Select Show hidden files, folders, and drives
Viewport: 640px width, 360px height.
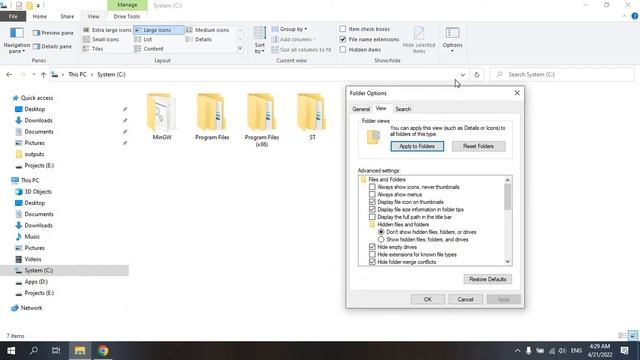coord(381,240)
